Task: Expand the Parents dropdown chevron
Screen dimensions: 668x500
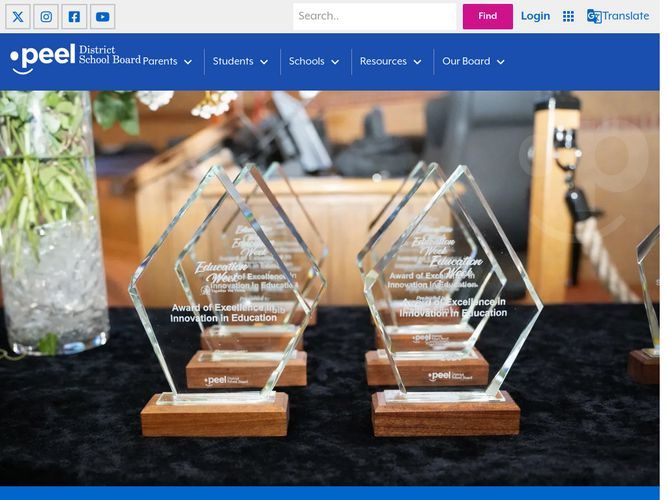Action: 188,62
